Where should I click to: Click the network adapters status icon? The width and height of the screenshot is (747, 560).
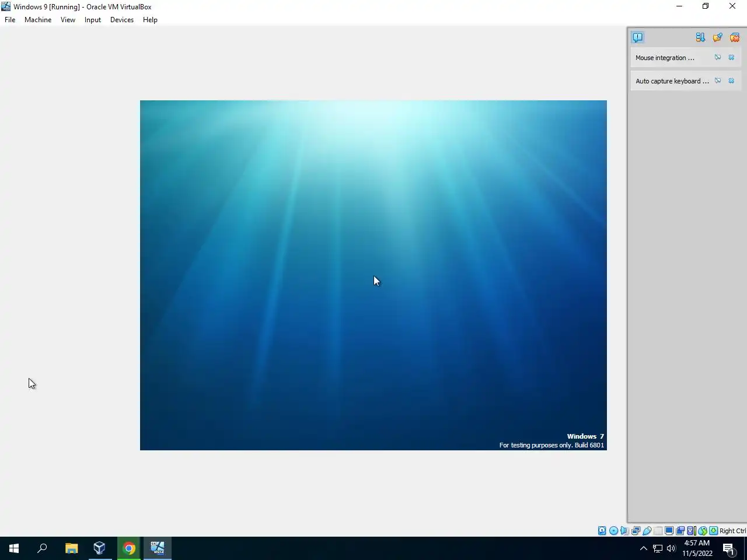[636, 531]
